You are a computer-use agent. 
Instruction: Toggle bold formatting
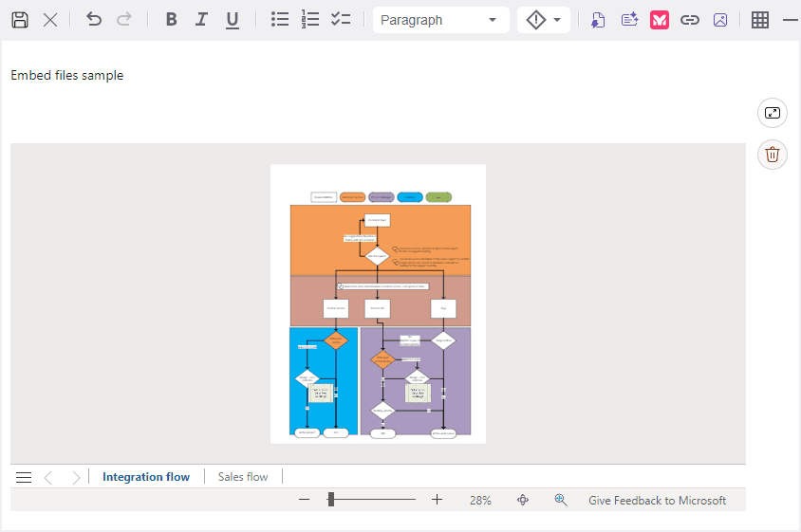coord(171,19)
